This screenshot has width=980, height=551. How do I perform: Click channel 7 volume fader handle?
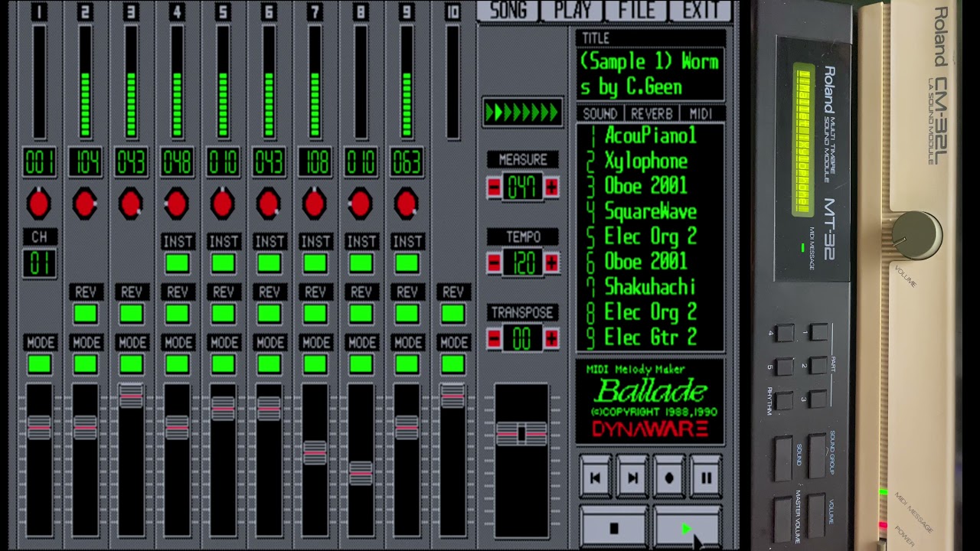tap(315, 452)
